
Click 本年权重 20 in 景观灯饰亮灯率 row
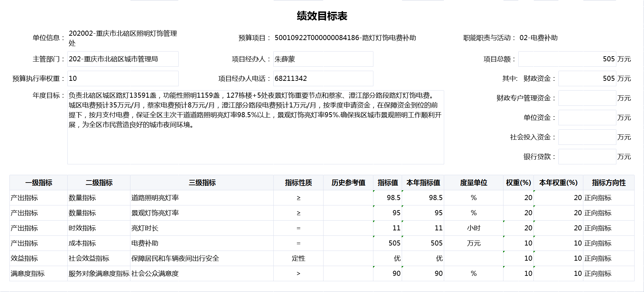[x=558, y=213]
